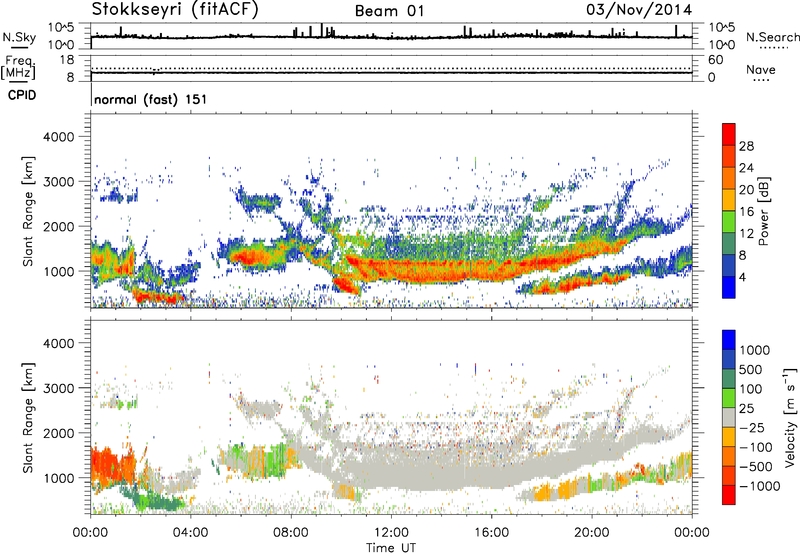The width and height of the screenshot is (800, 554).
Task: Click the 18 tick on frequency axis
Action: (x=67, y=59)
